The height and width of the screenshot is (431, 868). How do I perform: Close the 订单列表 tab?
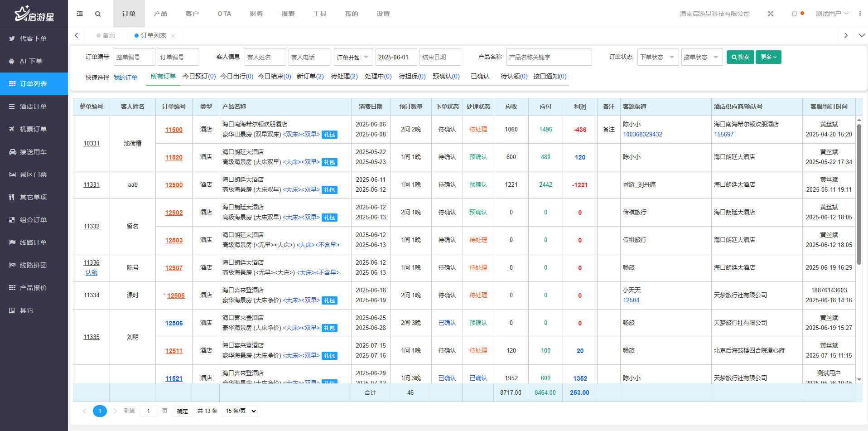(x=173, y=36)
